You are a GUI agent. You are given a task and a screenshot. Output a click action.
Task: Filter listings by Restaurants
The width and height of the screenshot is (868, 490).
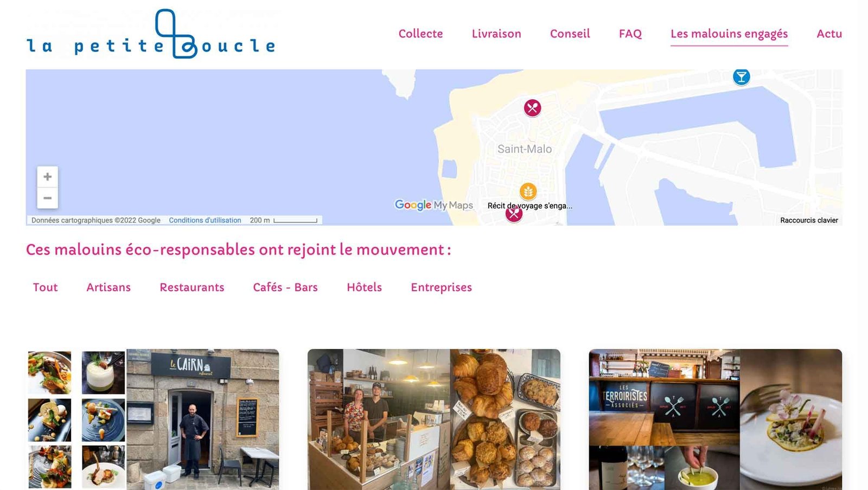click(x=192, y=287)
